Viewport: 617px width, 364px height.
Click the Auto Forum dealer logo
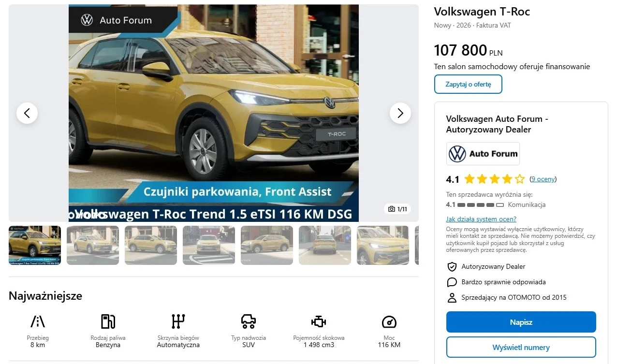point(483,154)
